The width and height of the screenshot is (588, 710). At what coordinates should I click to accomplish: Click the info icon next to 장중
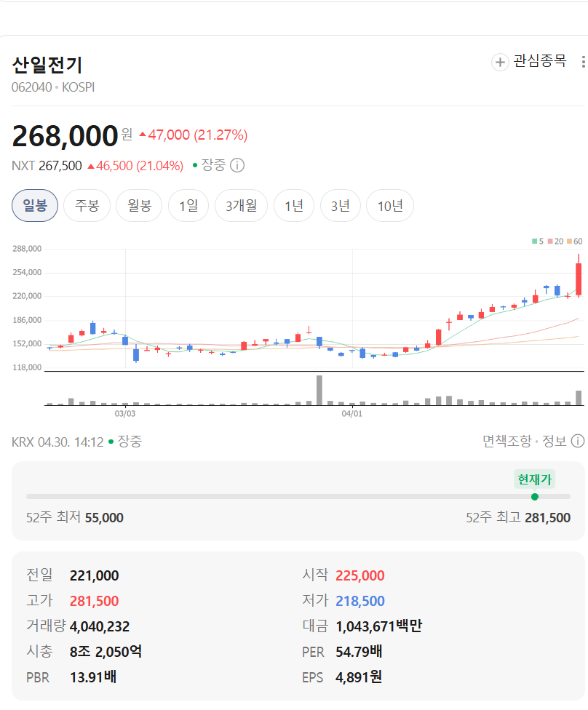(x=237, y=165)
